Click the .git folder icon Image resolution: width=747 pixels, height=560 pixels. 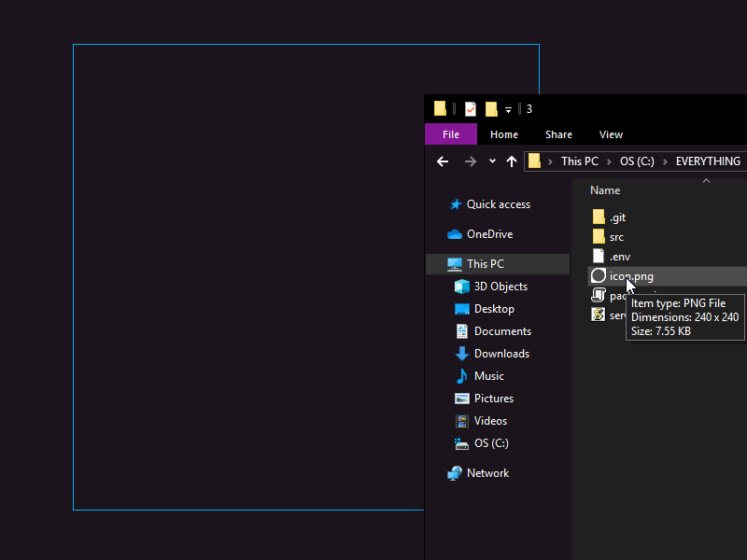[x=599, y=217]
